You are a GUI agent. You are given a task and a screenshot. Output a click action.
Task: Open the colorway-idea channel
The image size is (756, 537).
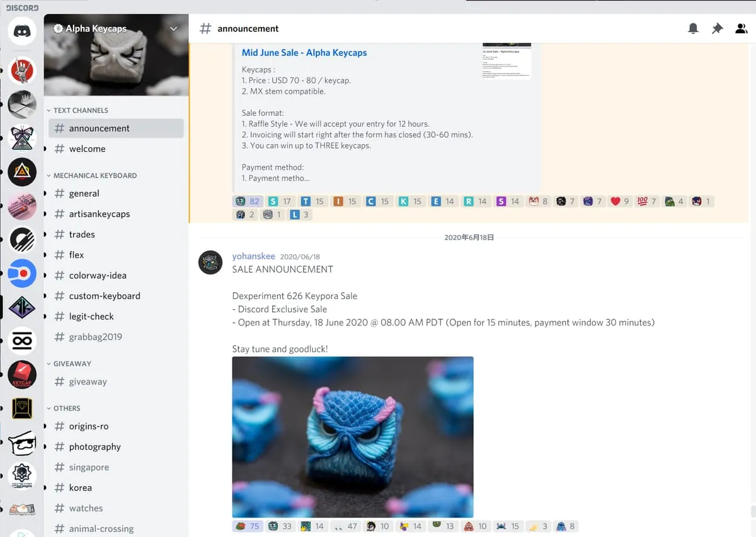(x=116, y=276)
